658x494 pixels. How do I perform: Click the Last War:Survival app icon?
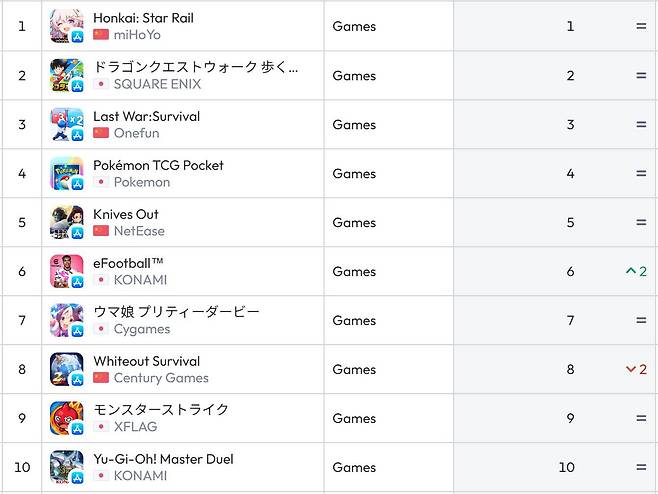66,125
